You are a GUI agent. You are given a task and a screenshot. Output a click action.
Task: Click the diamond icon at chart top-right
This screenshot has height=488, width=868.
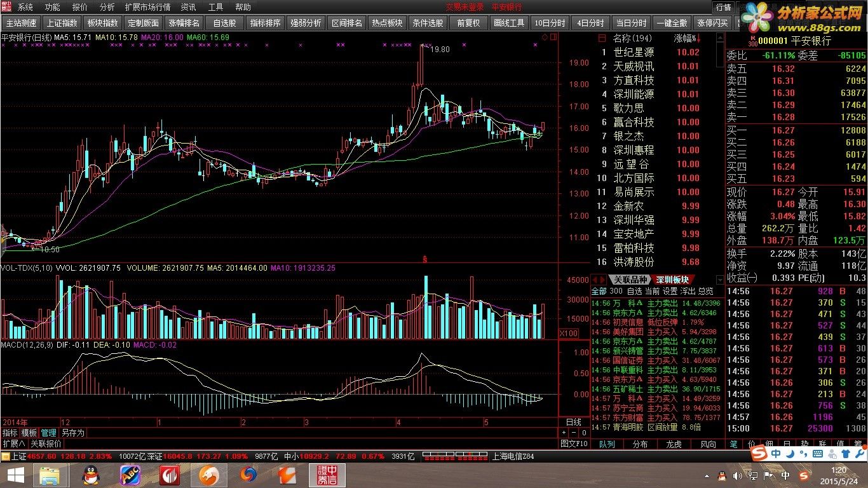point(545,37)
